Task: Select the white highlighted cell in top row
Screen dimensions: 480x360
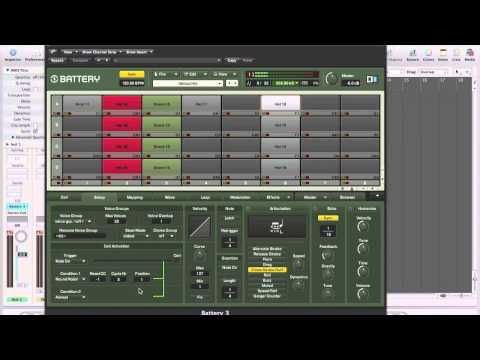Action: click(280, 104)
